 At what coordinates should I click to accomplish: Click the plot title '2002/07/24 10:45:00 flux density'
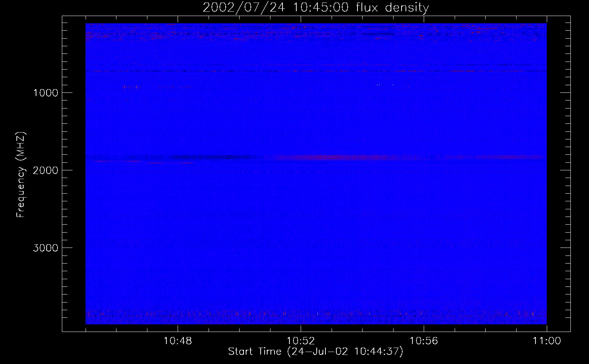click(316, 8)
